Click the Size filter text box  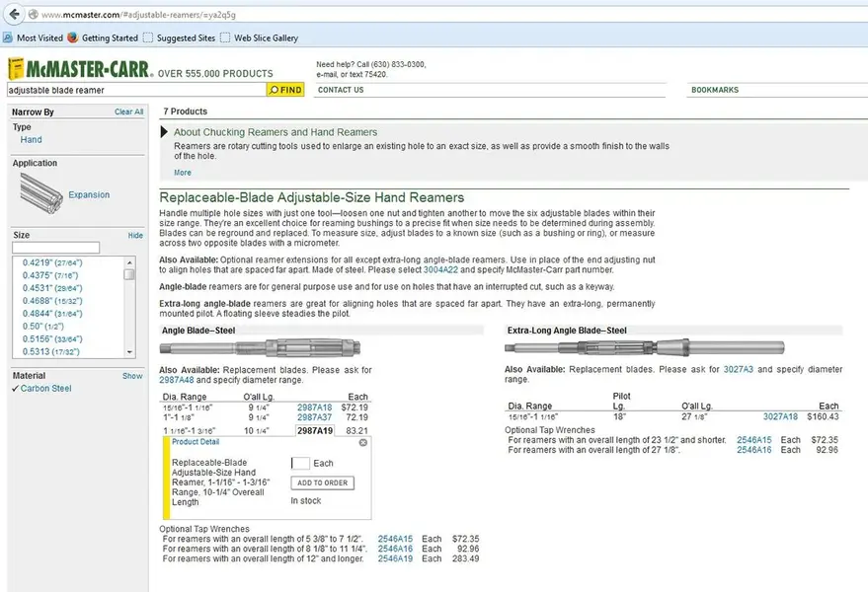click(56, 248)
